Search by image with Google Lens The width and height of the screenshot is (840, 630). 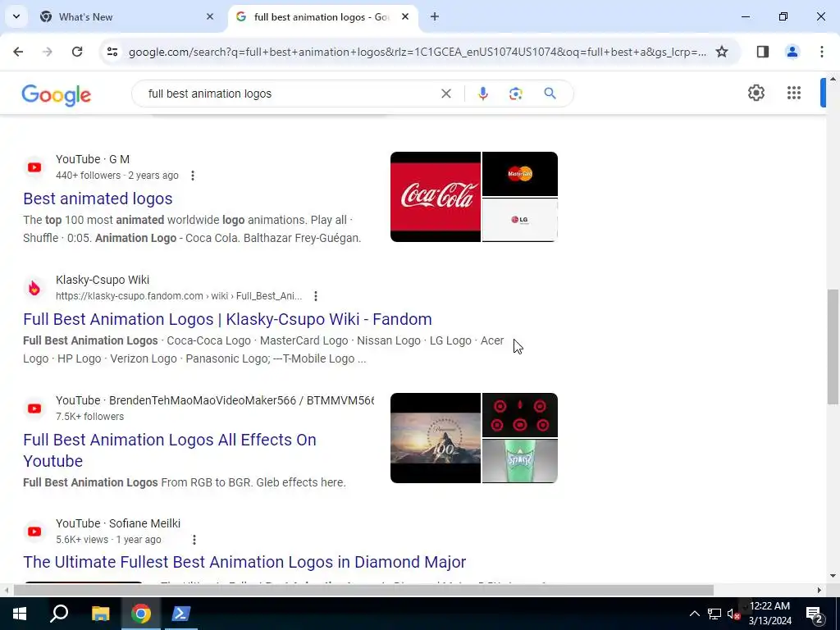(x=515, y=94)
